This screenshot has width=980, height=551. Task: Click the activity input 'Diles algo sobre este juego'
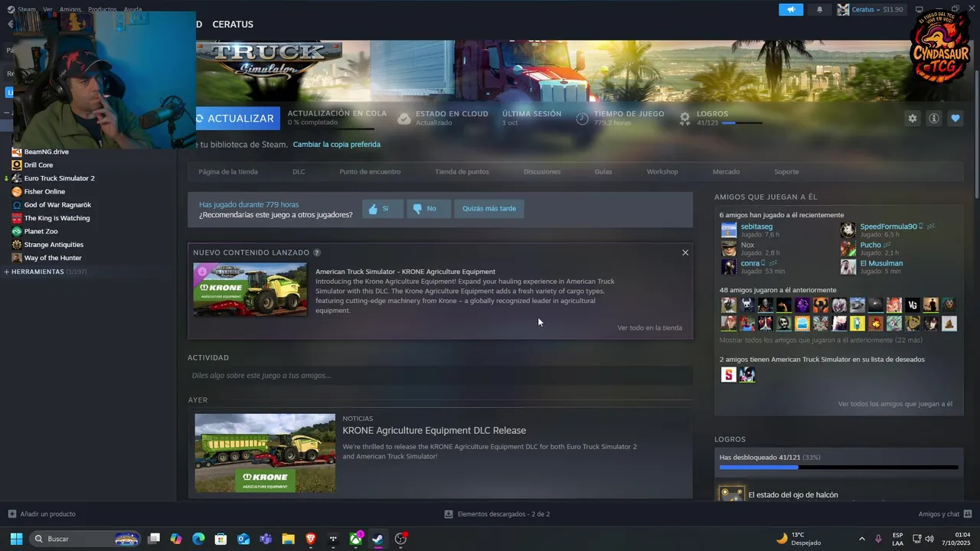click(x=440, y=376)
